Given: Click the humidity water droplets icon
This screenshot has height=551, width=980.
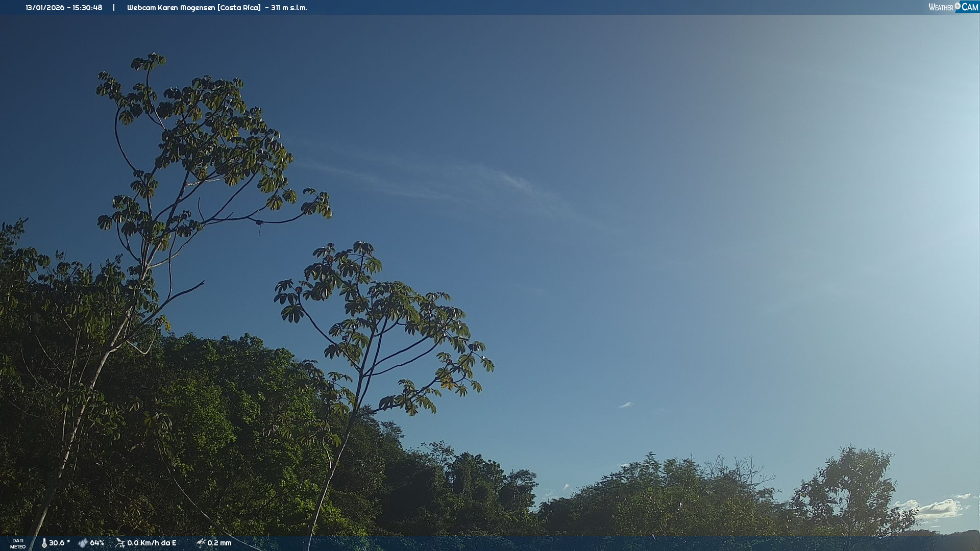Looking at the screenshot, I should coord(83,543).
